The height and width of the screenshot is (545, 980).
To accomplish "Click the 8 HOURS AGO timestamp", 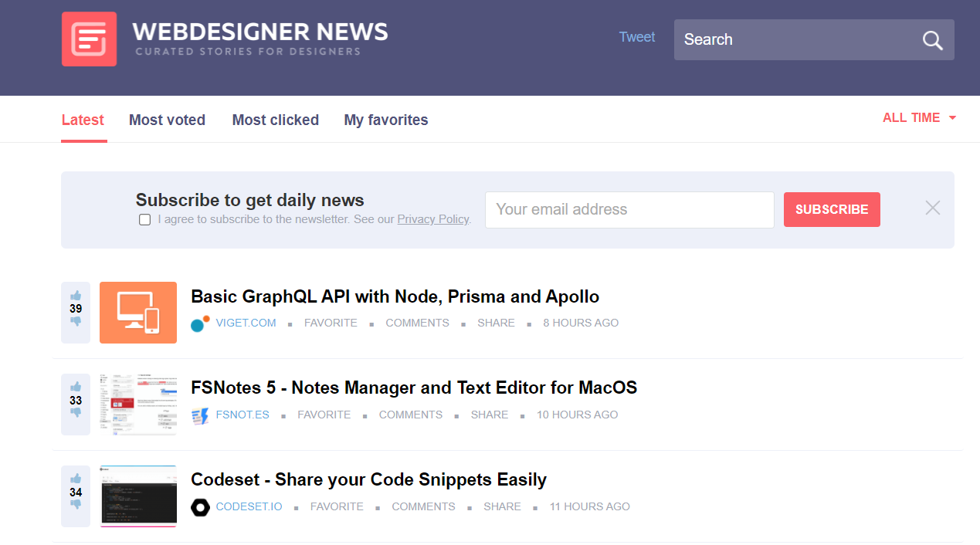I will [x=581, y=323].
